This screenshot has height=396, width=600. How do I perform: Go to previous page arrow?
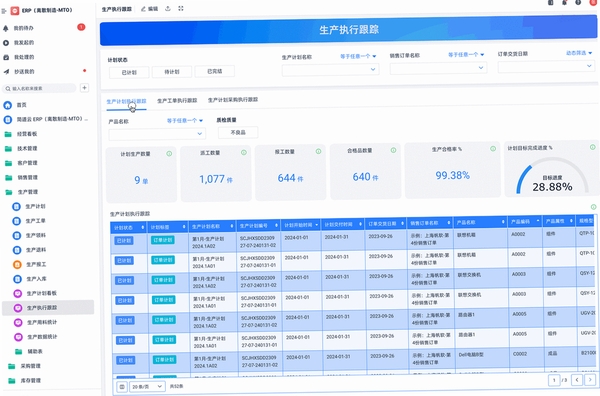tap(577, 380)
